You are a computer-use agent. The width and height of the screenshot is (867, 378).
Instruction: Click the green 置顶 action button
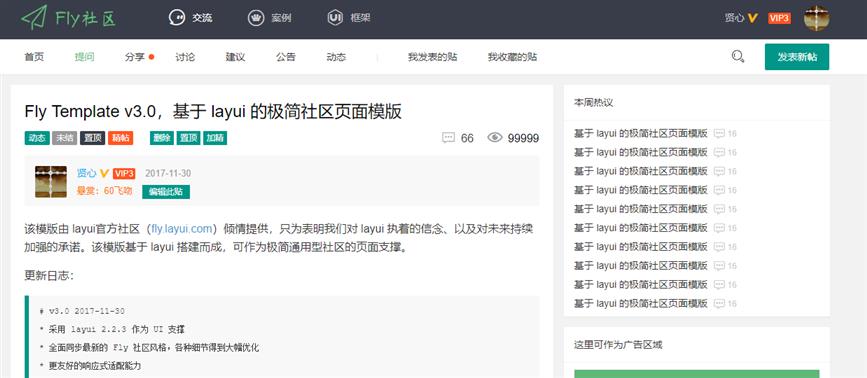pos(188,138)
